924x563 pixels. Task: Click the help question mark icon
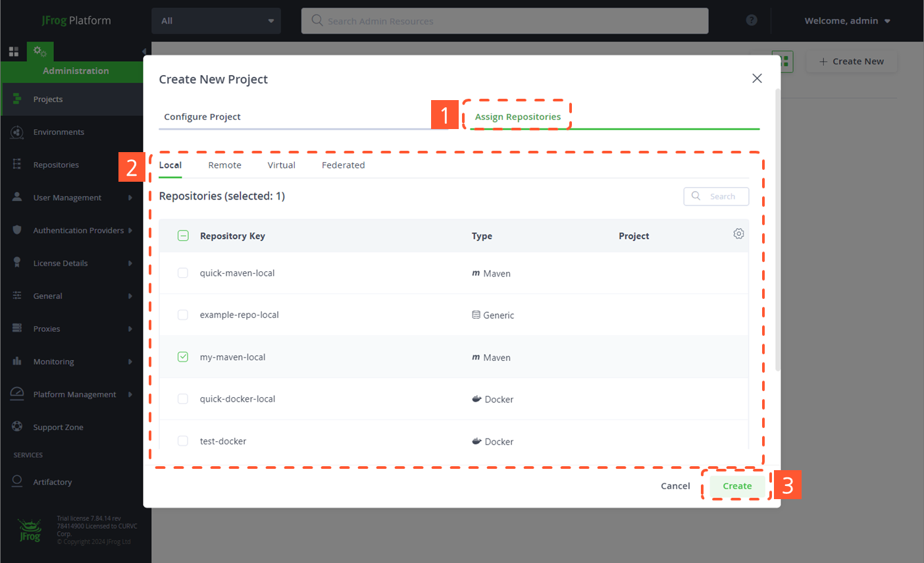pyautogui.click(x=751, y=20)
